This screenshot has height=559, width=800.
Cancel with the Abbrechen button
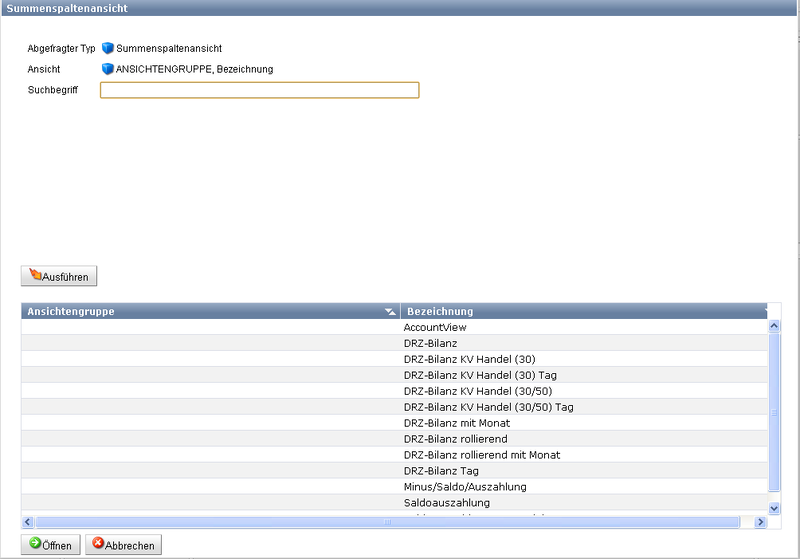click(124, 545)
